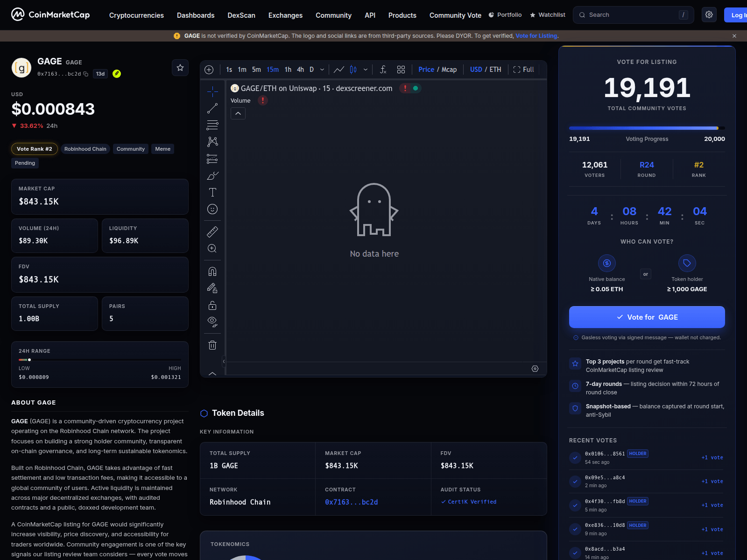Open the site settings gear icon
The width and height of the screenshot is (747, 560).
pos(709,15)
